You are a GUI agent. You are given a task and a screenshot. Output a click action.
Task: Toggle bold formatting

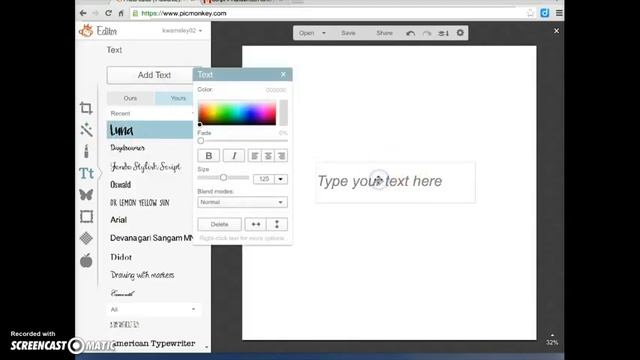point(209,156)
